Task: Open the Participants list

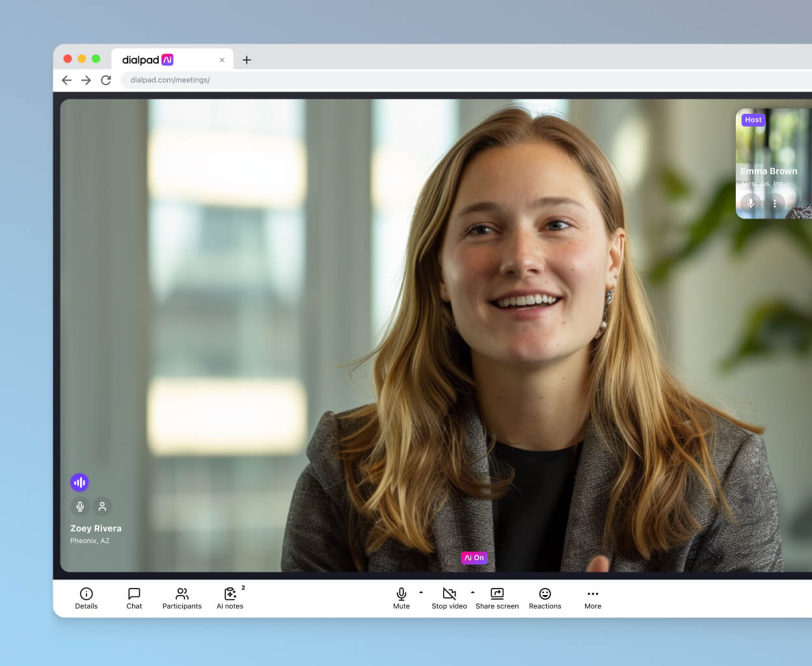Action: tap(182, 598)
